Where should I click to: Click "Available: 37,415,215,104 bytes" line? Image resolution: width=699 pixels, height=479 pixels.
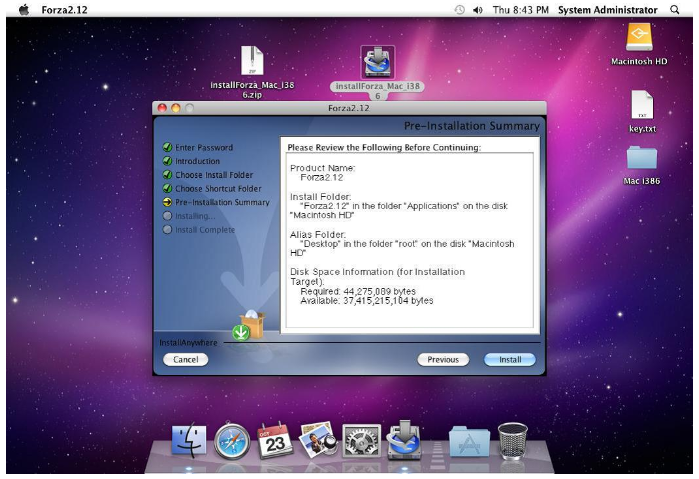(x=367, y=301)
